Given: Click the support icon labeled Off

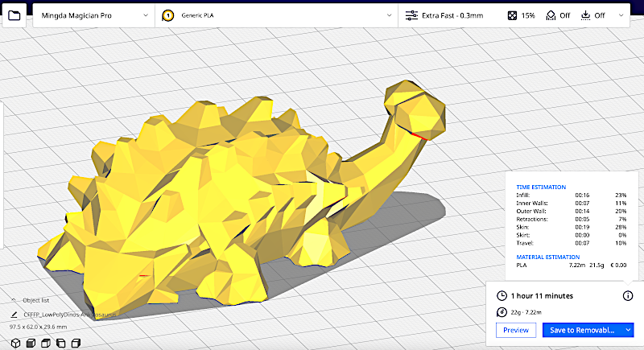Looking at the screenshot, I should (551, 15).
